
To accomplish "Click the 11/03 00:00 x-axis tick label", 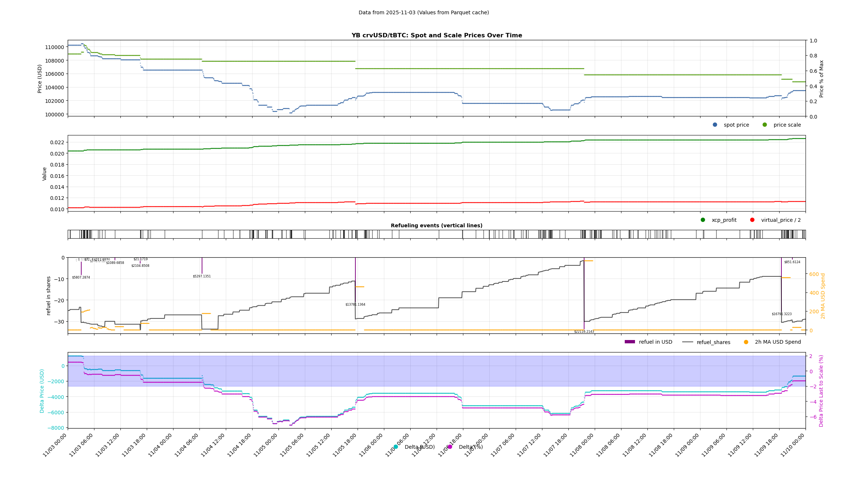I will point(55,445).
